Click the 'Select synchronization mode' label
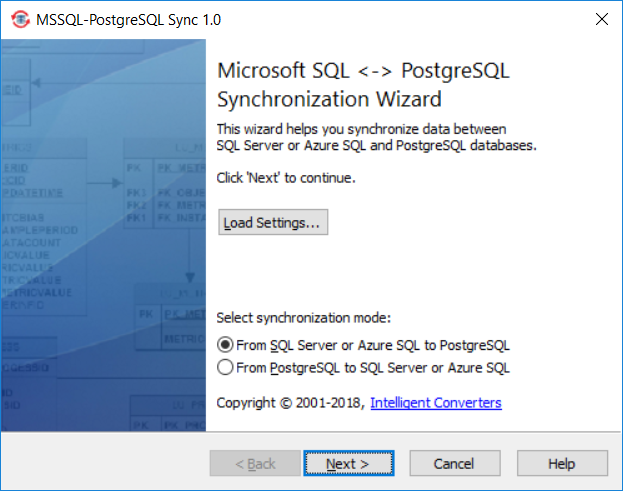Image resolution: width=623 pixels, height=491 pixels. click(x=304, y=318)
